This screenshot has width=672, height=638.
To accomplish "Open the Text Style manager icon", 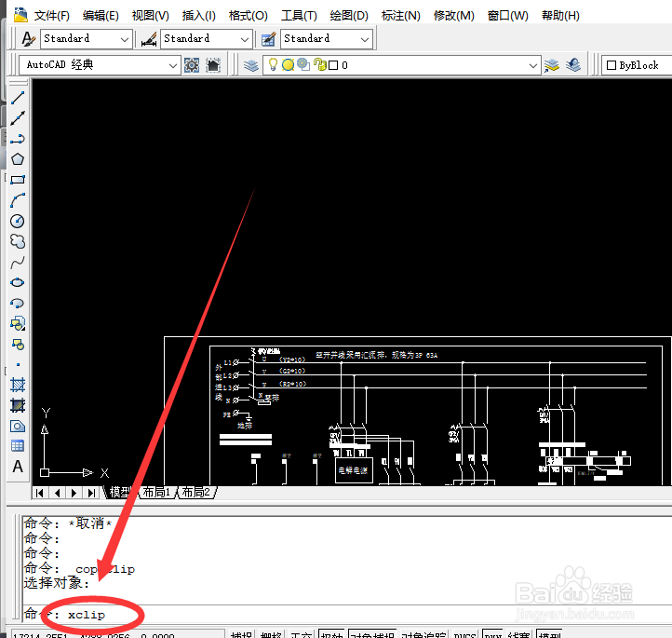I will click(x=29, y=39).
